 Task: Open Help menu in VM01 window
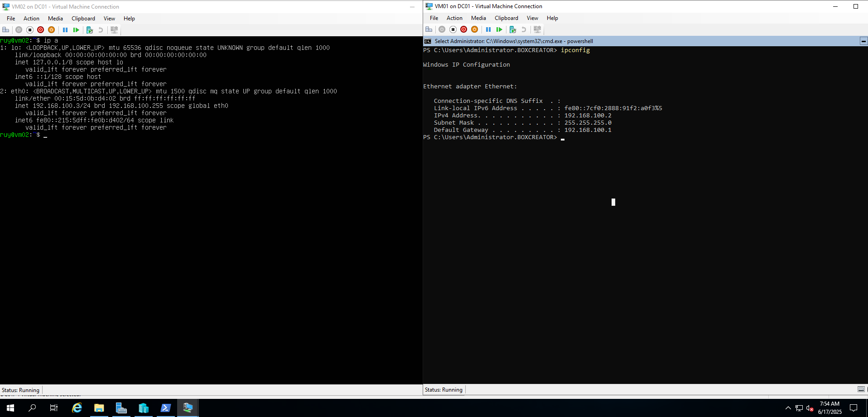click(x=552, y=18)
